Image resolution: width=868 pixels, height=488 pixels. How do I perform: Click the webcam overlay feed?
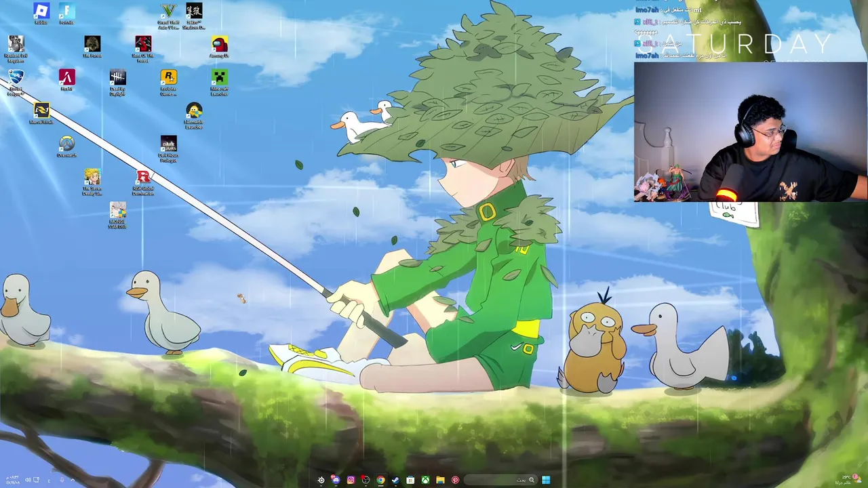(x=750, y=132)
